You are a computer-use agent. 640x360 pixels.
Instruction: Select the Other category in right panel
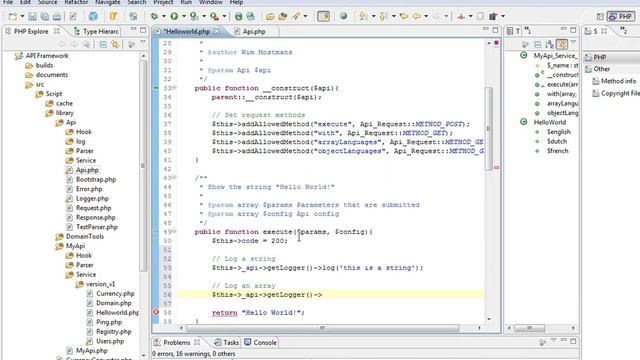(602, 69)
